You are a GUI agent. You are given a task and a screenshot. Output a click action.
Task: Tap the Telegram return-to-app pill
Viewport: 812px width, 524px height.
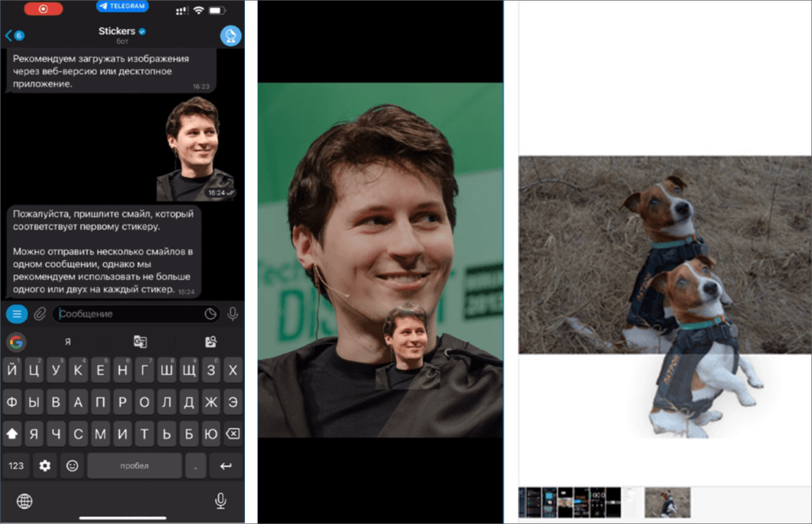[x=122, y=6]
